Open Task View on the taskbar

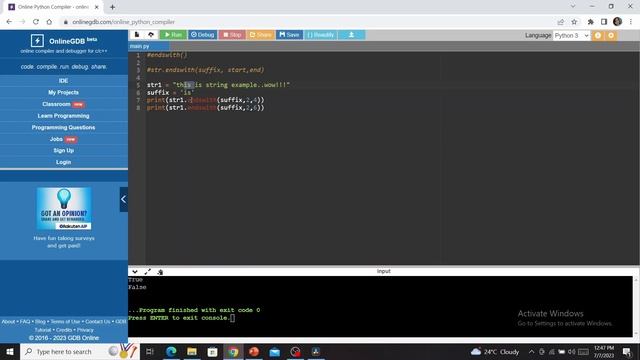point(150,351)
